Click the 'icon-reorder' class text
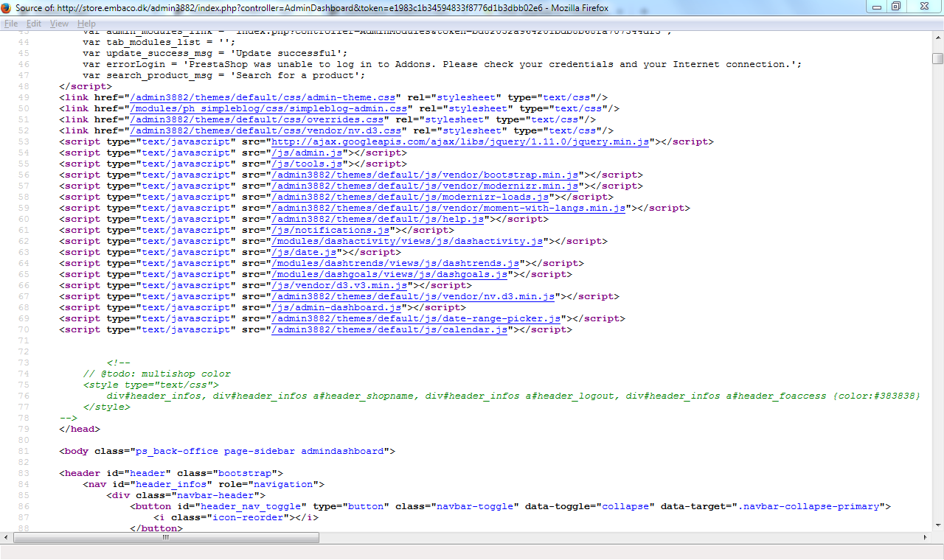The width and height of the screenshot is (944, 560). (x=248, y=517)
